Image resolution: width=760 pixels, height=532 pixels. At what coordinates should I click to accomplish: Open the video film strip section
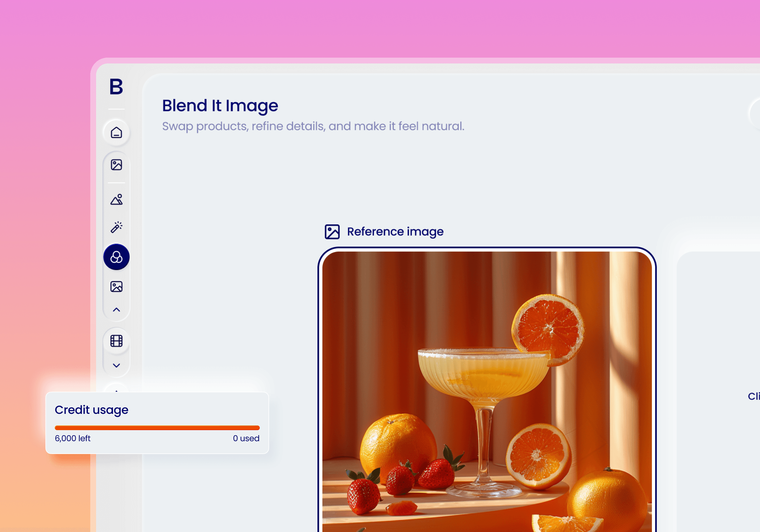[116, 341]
